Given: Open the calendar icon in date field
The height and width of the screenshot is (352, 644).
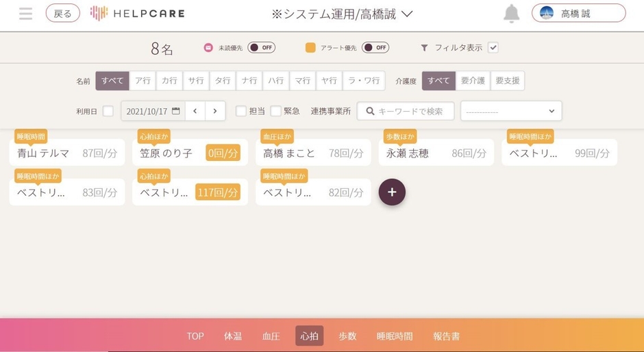Looking at the screenshot, I should tap(176, 111).
